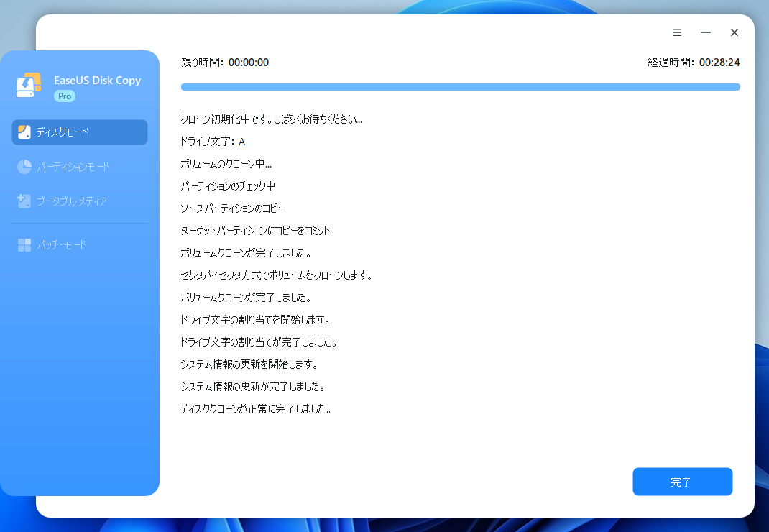Select the ディスクモード tab label
The height and width of the screenshot is (532, 769).
coord(63,132)
